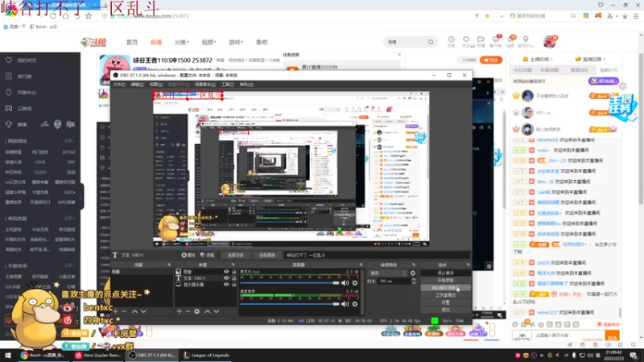This screenshot has width=644, height=362.
Task: Open OBS 设置 settings button
Action: (446, 302)
